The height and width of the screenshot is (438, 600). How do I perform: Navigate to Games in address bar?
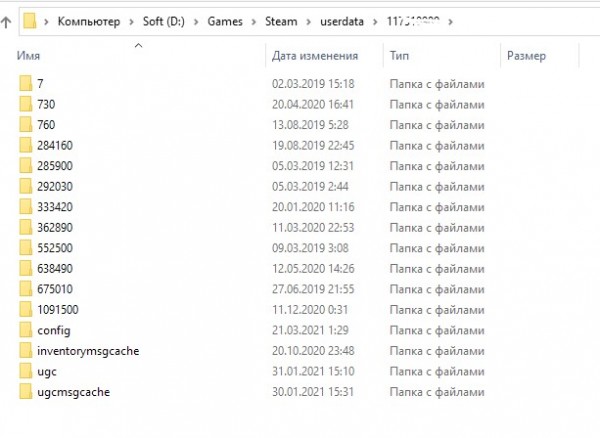(225, 21)
